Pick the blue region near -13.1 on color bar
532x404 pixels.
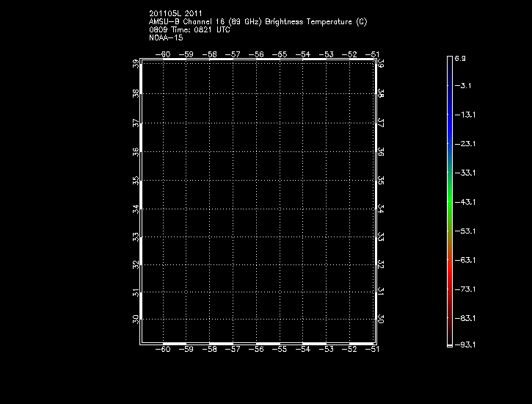[x=449, y=115]
